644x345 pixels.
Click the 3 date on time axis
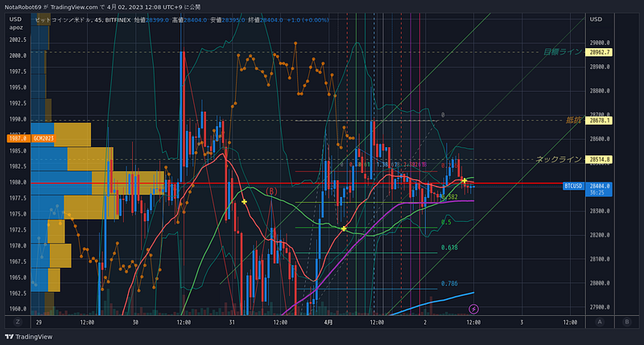coord(522,322)
